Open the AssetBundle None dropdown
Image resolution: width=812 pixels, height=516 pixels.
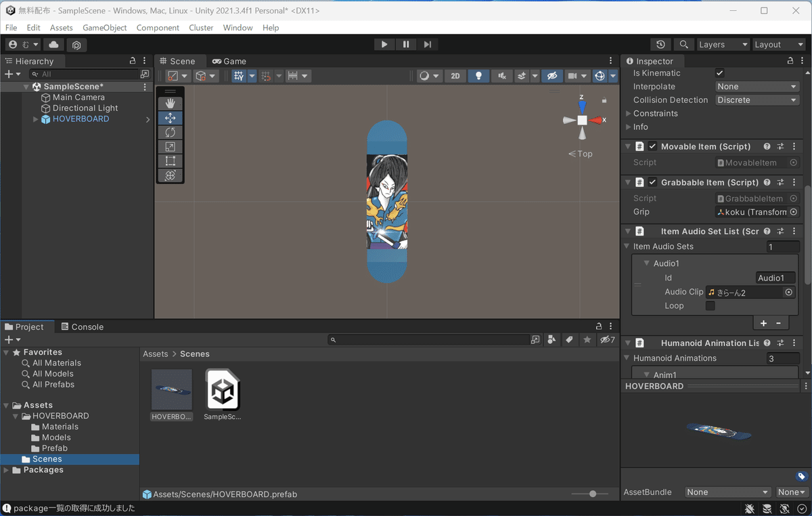click(x=727, y=492)
